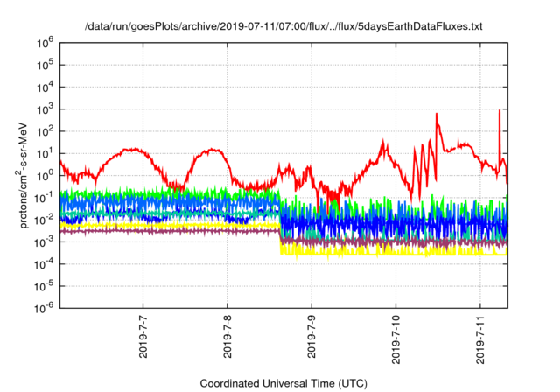Click the 2019-7-8 date label
This screenshot has width=560, height=392.
click(227, 337)
